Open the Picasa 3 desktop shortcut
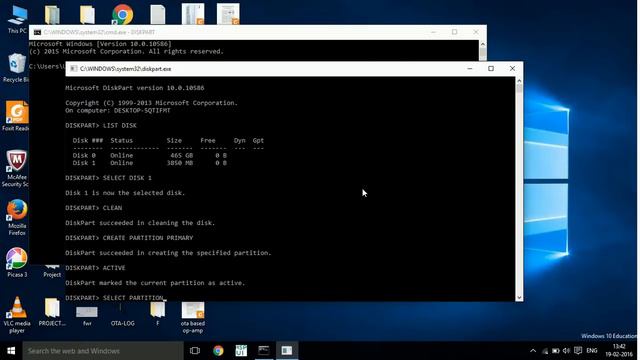Viewport: 640px width, 360px height. pyautogui.click(x=17, y=262)
